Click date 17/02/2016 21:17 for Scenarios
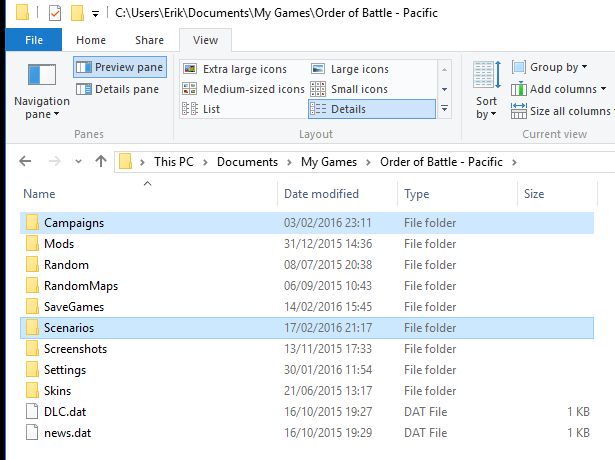The height and width of the screenshot is (460, 615). click(x=328, y=328)
